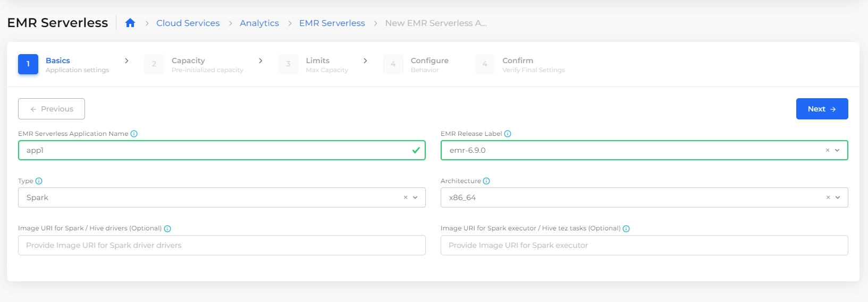Viewport: 868px width, 302px height.
Task: Click the Next button
Action: pyautogui.click(x=822, y=109)
